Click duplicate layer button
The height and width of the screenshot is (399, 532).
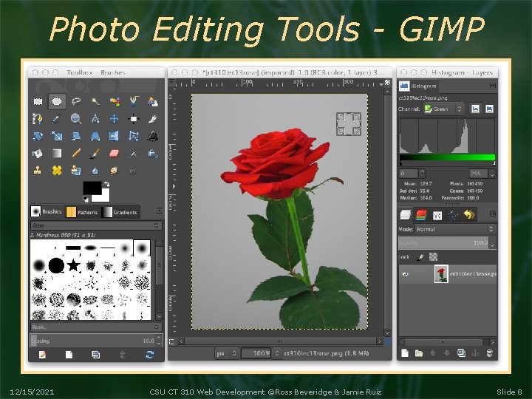(x=461, y=353)
